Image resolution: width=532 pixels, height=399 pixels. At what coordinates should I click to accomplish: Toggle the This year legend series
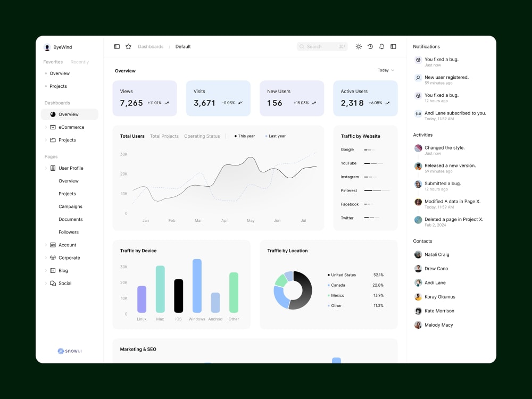245,136
